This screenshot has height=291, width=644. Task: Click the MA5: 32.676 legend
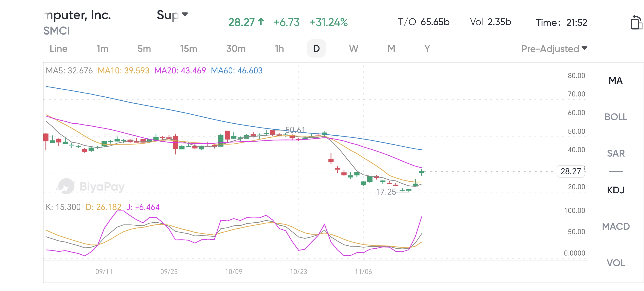[x=69, y=70]
